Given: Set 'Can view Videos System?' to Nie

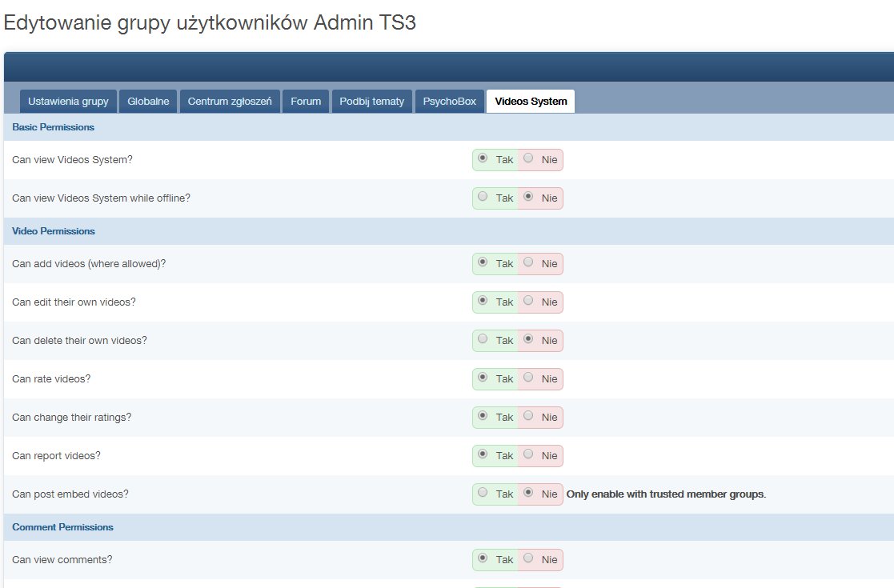Looking at the screenshot, I should click(x=528, y=158).
